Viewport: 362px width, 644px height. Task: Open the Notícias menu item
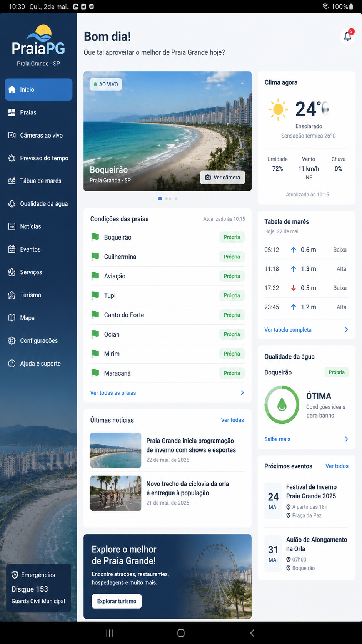click(x=38, y=226)
